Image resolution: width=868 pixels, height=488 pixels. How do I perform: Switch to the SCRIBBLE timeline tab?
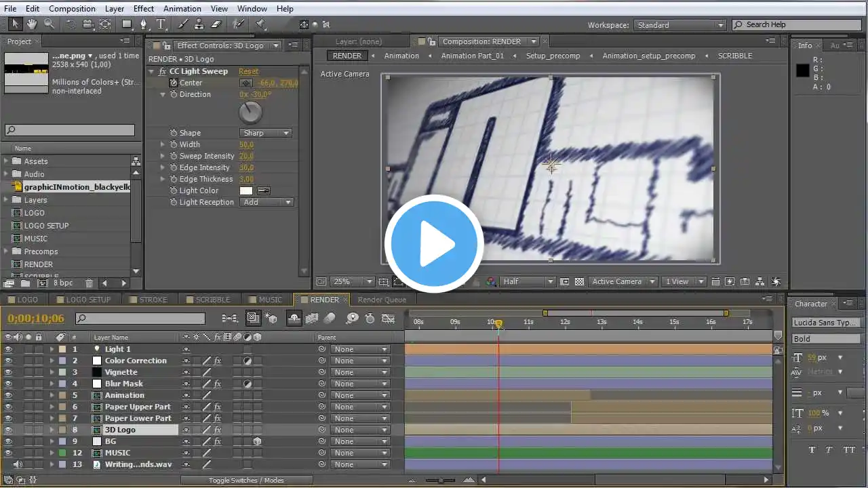212,300
